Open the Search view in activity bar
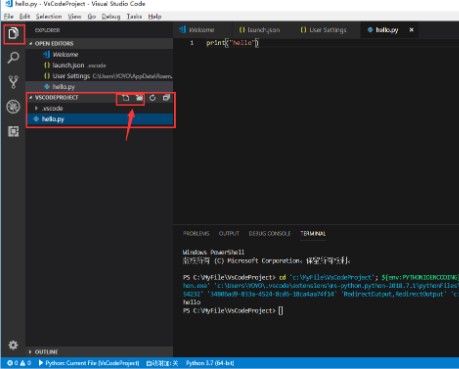The width and height of the screenshot is (459, 369). click(x=13, y=58)
